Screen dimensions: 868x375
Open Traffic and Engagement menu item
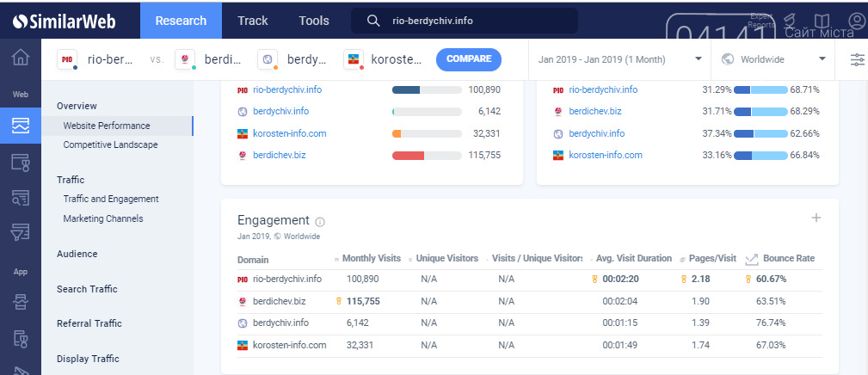(x=111, y=199)
